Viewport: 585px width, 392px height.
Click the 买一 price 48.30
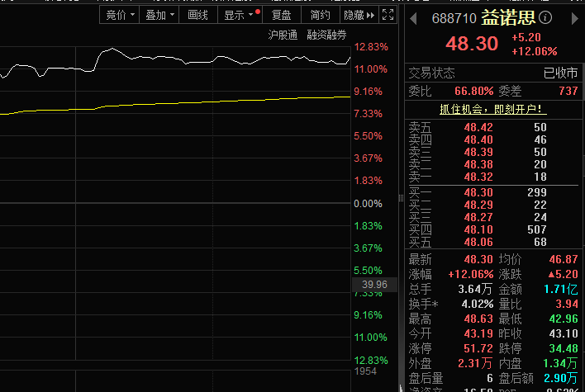click(478, 191)
